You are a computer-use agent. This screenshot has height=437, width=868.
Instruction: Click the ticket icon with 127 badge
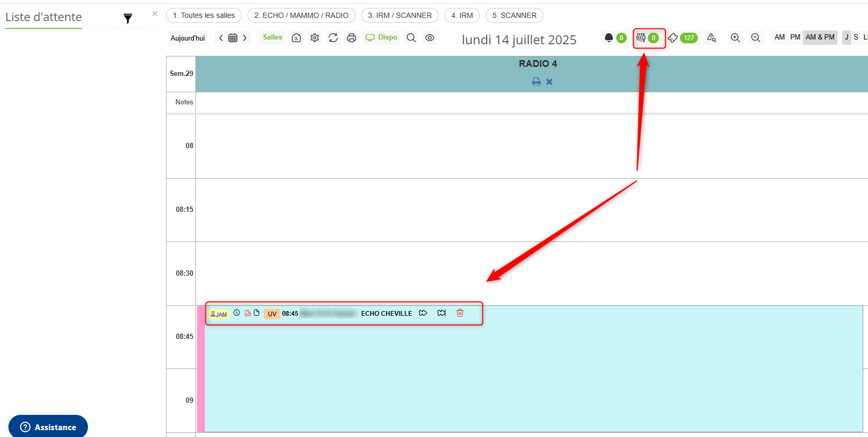point(673,38)
